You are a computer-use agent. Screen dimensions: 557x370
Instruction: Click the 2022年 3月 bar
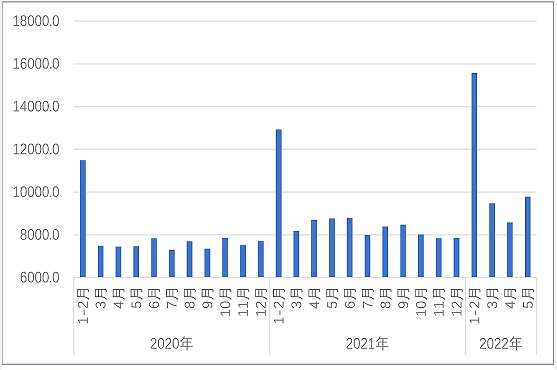(x=492, y=240)
